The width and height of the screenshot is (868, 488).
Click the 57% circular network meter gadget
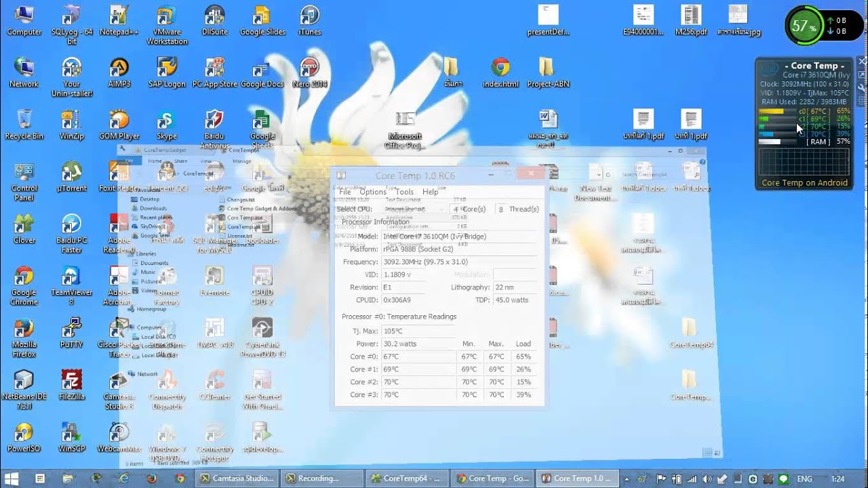[804, 26]
